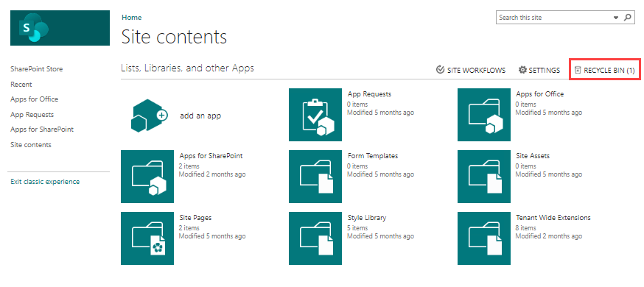Open the Apps for SharePoint tile icon
This screenshot has height=287, width=644.
(x=147, y=177)
